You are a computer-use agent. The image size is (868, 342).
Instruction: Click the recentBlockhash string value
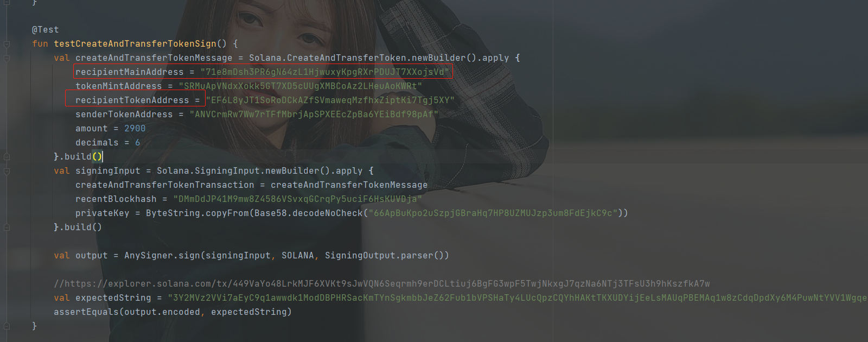coord(298,199)
